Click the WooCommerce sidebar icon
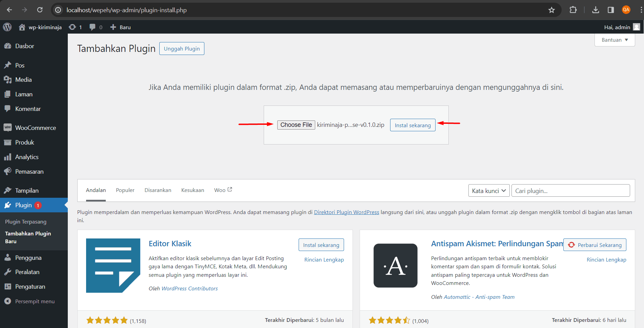Screen dimensions: 644x328 (8, 128)
